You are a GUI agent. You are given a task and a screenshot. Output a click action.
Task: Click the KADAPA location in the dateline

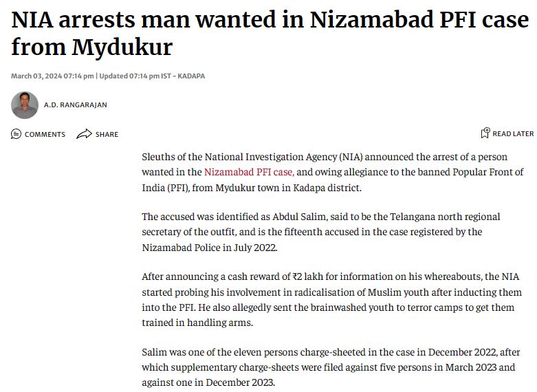coord(191,76)
